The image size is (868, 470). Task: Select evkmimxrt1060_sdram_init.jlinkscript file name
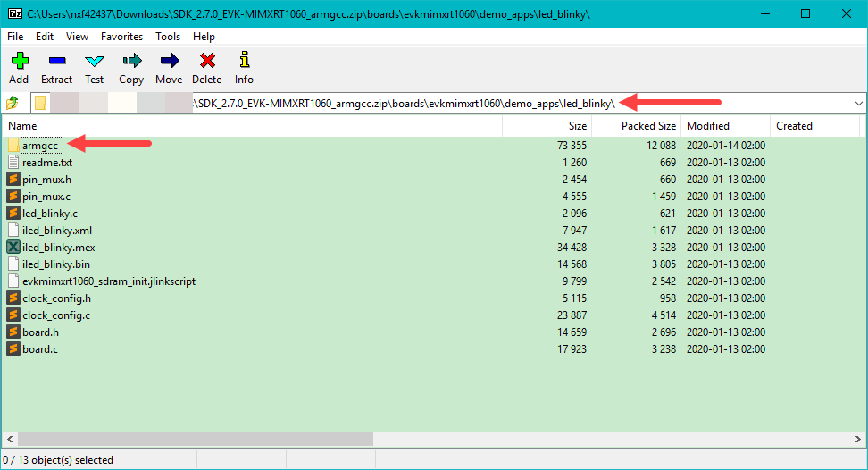[109, 281]
